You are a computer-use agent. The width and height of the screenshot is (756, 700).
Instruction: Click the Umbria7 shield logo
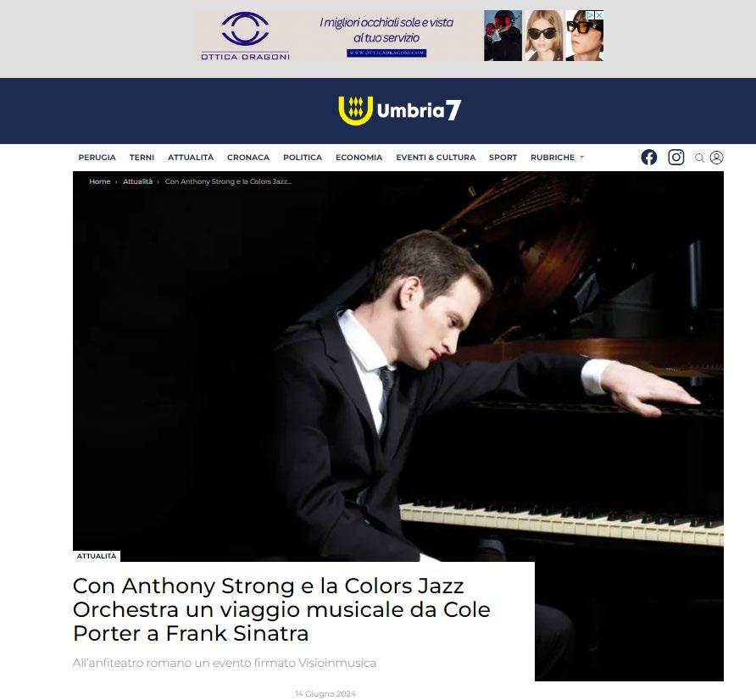[355, 110]
